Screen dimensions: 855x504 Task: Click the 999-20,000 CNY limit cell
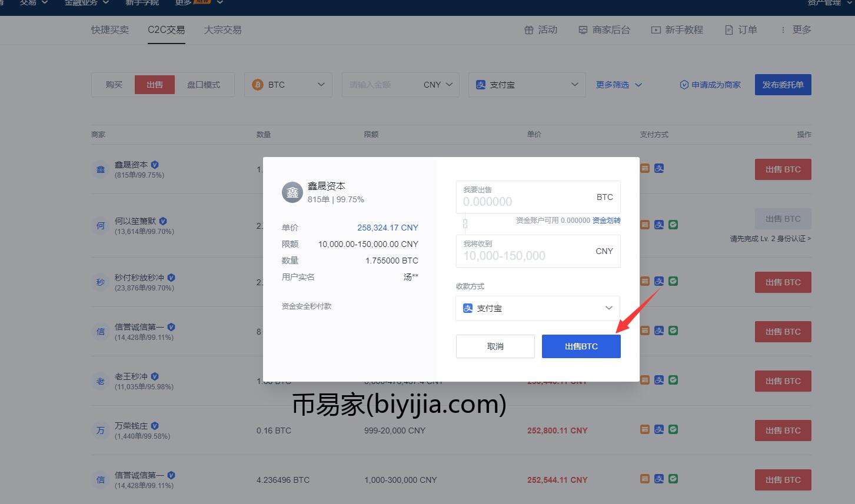395,430
